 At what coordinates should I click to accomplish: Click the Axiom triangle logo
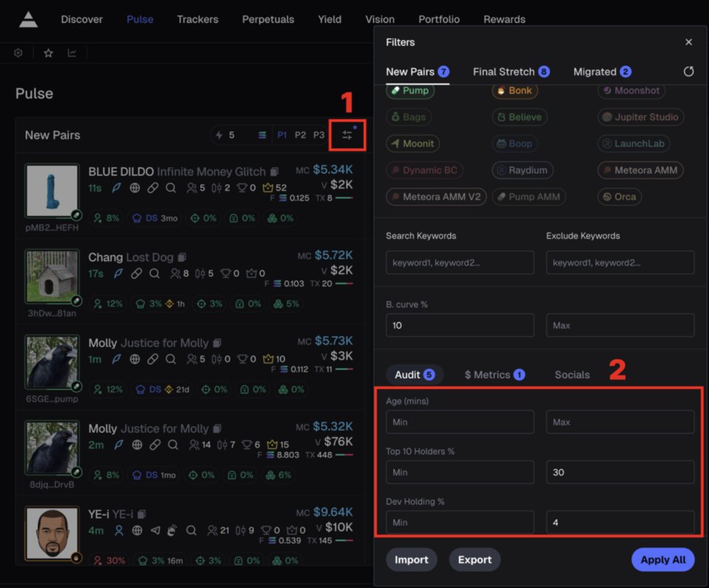click(28, 19)
